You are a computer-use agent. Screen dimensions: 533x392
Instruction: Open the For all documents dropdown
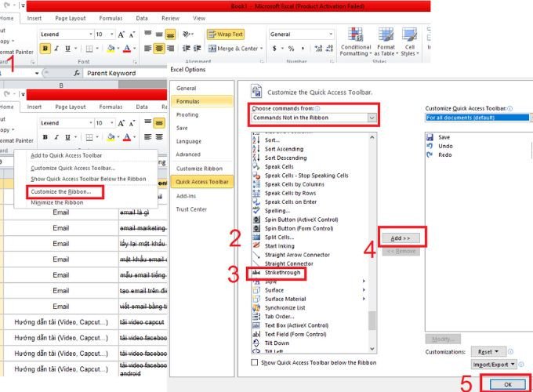(477, 118)
